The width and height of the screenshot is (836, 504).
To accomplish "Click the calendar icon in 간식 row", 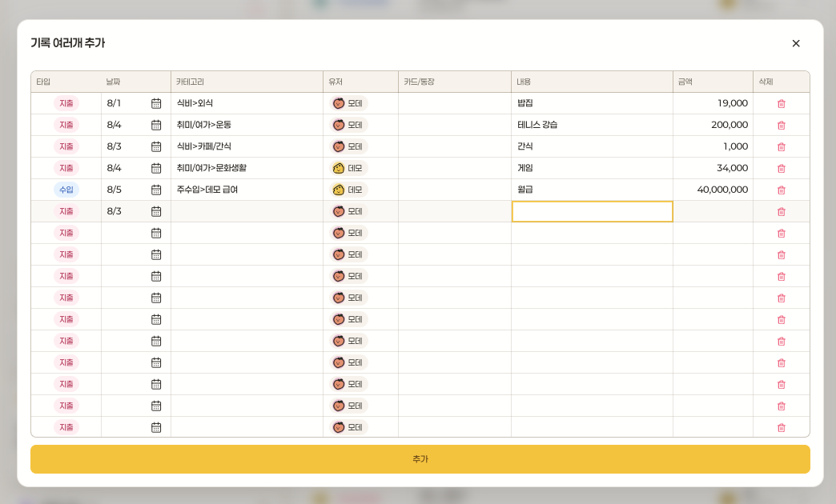I will [x=156, y=146].
